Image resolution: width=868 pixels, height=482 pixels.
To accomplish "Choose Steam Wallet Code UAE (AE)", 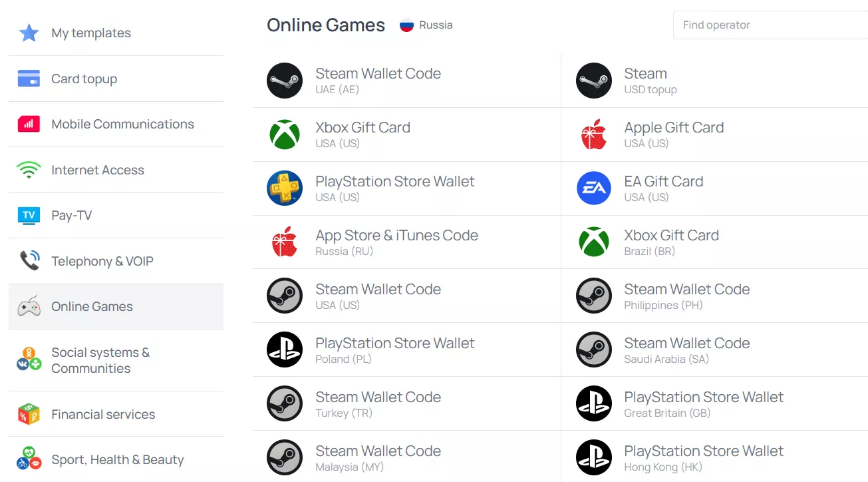I will point(378,81).
